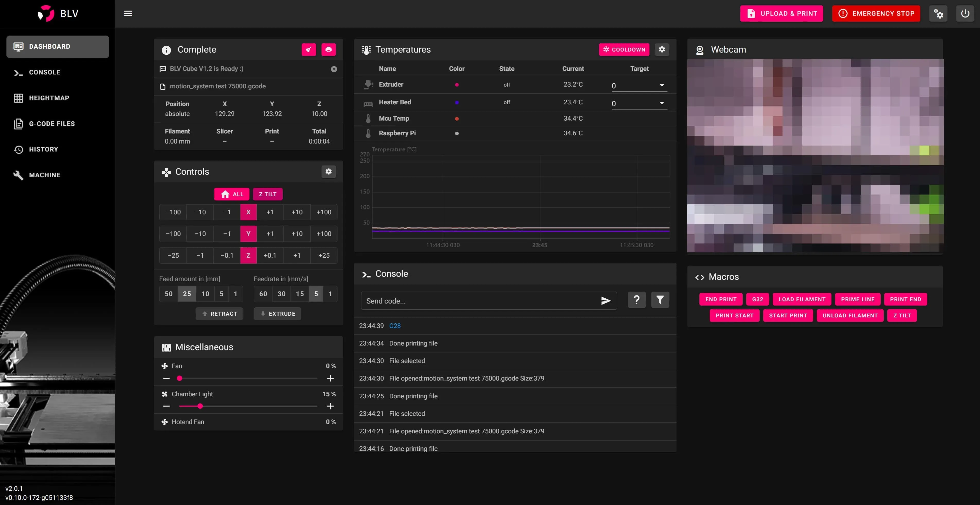Viewport: 980px width, 505px height.
Task: Open the Machine page in sidebar
Action: pyautogui.click(x=58, y=175)
